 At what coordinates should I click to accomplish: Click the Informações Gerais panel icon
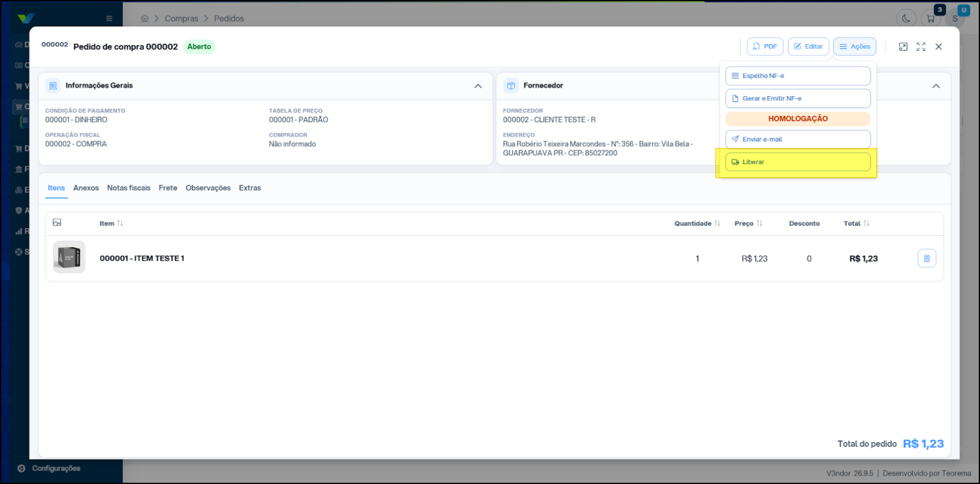coord(53,86)
